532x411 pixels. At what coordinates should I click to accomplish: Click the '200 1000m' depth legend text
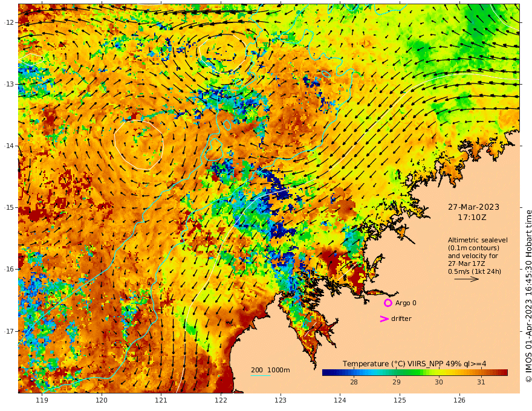click(270, 370)
